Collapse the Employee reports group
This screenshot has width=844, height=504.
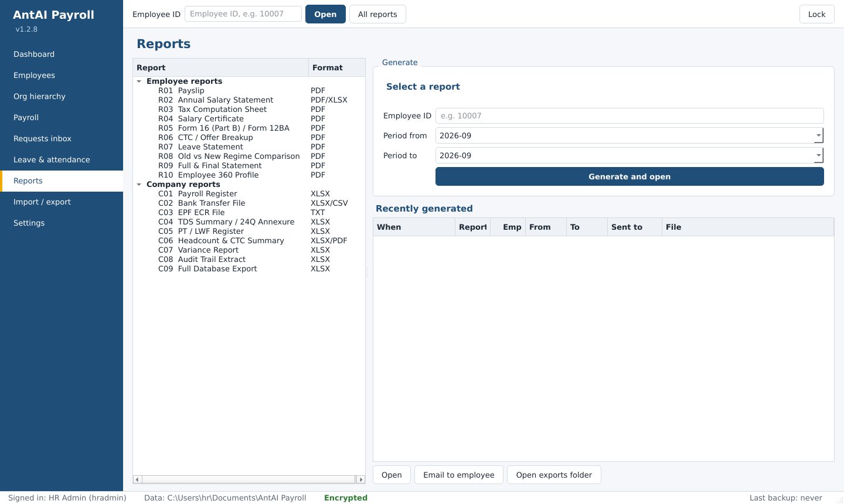[x=139, y=81]
